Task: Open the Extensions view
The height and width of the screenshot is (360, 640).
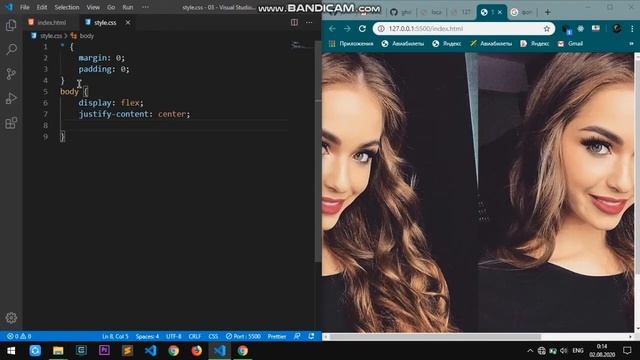Action: pyautogui.click(x=11, y=123)
